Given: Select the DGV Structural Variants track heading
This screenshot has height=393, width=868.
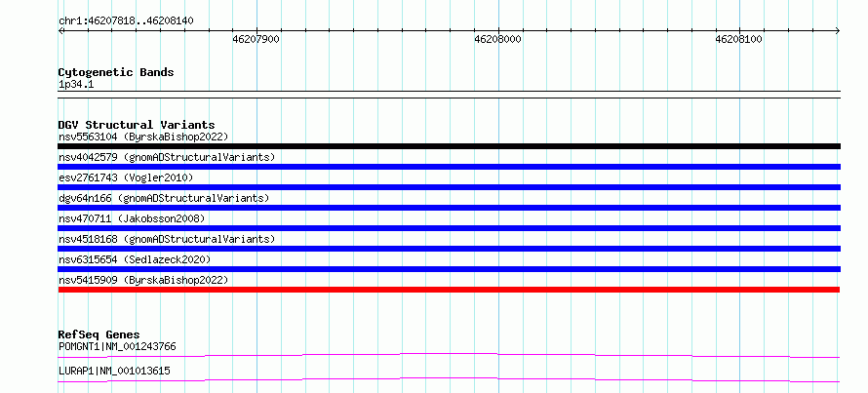Looking at the screenshot, I should (137, 125).
